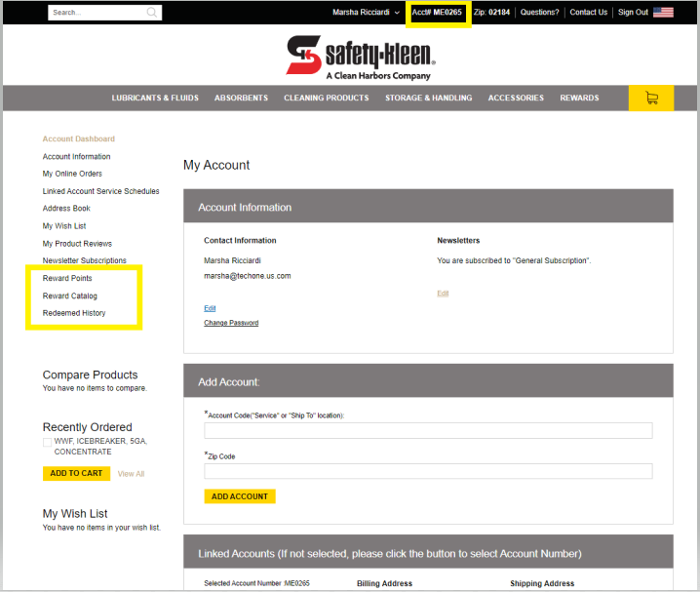Viewport: 700px width, 592px height.
Task: Open Newsletter Subscriptions link
Action: pos(85,260)
